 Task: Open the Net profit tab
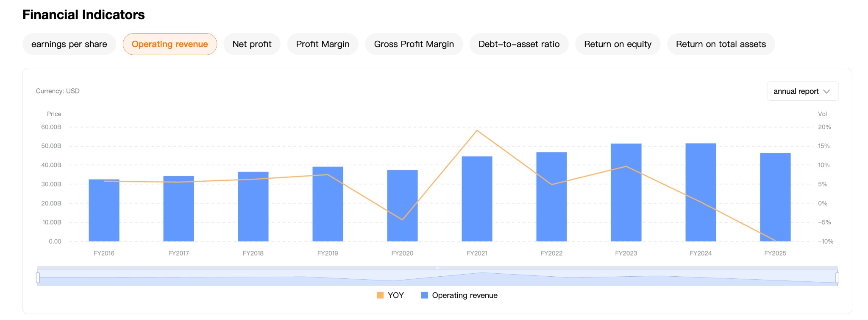[252, 44]
